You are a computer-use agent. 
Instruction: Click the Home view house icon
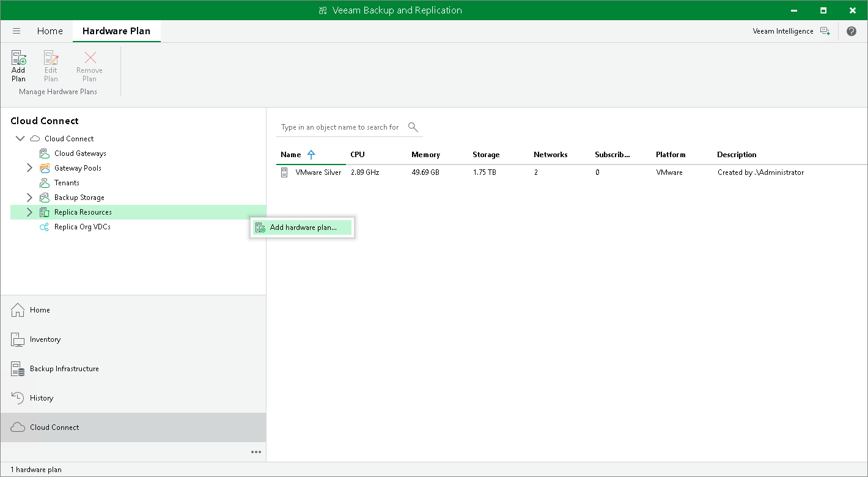(18, 310)
